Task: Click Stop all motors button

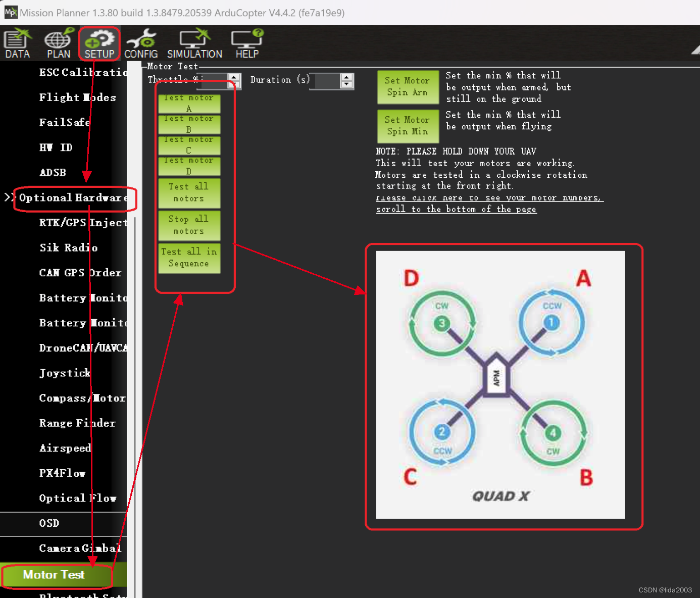Action: pos(189,225)
